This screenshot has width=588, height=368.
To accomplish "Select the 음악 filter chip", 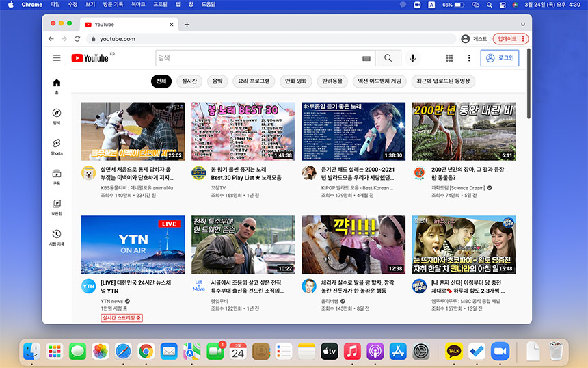I will point(217,81).
